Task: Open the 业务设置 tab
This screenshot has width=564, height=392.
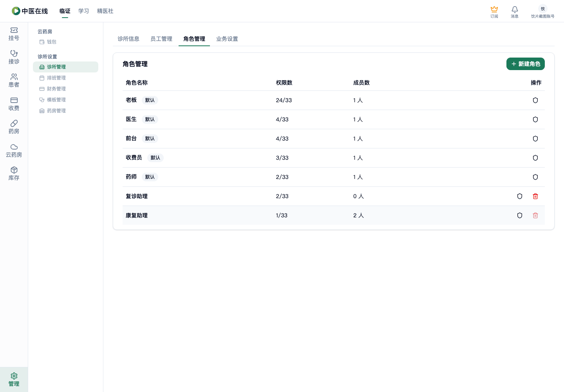Action: click(x=227, y=39)
